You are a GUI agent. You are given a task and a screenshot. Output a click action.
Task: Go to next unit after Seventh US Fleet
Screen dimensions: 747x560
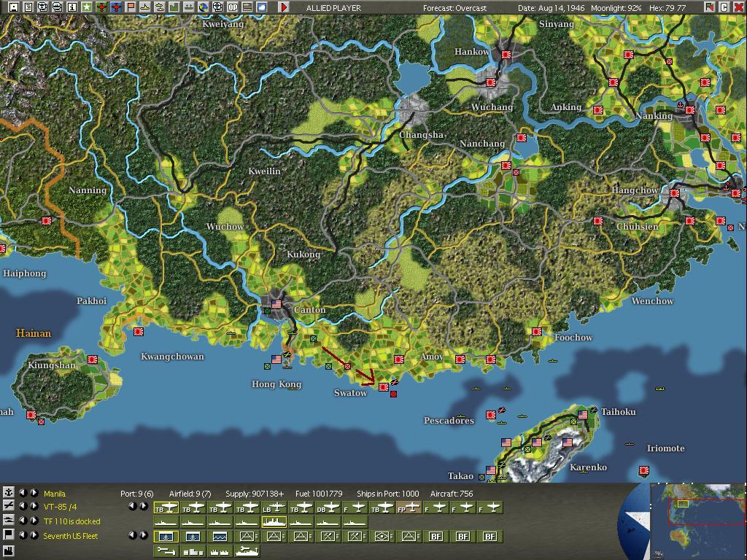[x=34, y=534]
